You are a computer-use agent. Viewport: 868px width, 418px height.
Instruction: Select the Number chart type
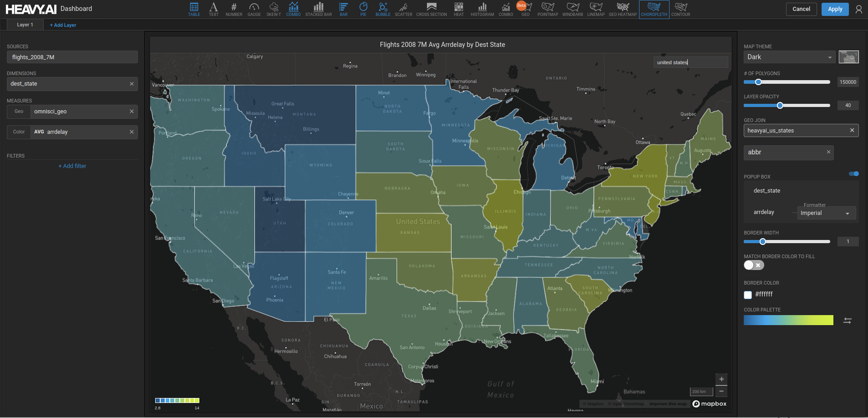tap(234, 9)
